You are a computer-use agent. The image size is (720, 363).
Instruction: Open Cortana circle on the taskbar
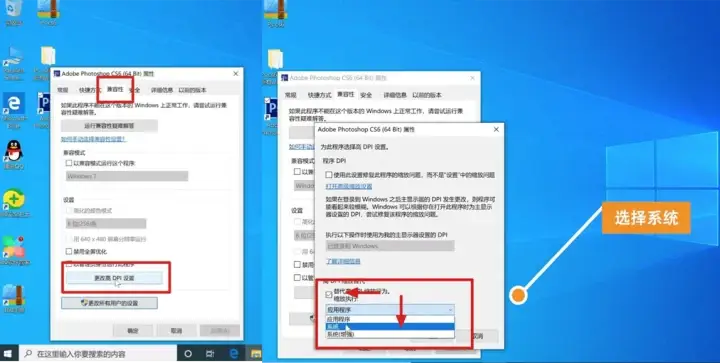tap(188, 354)
